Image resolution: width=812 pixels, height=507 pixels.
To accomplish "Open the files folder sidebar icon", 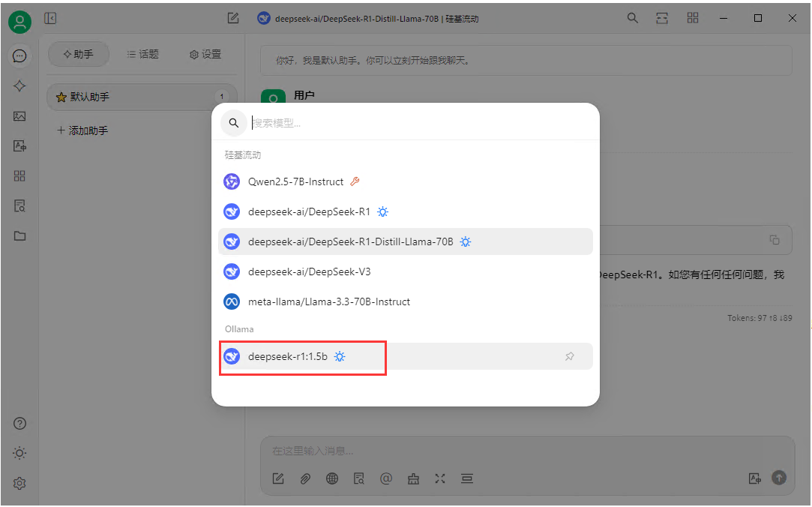I will pyautogui.click(x=19, y=236).
